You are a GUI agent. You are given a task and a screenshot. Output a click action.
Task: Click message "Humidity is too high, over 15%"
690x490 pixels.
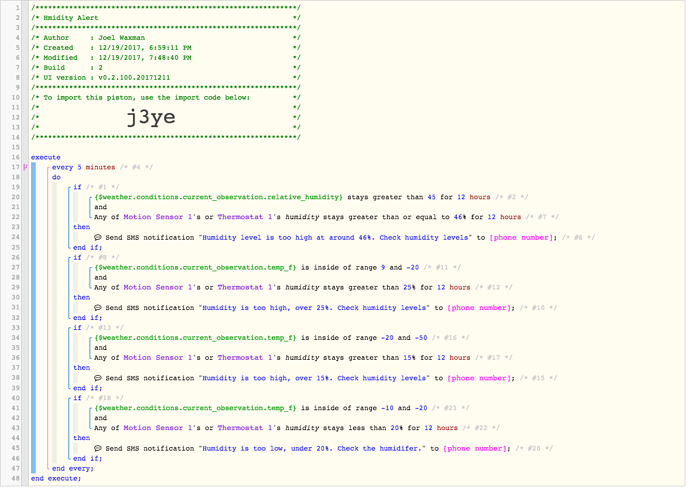pos(314,378)
